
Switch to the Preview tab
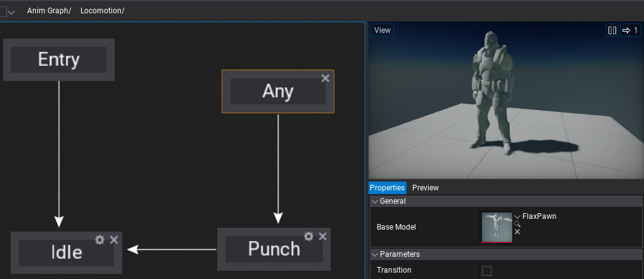[x=426, y=187]
